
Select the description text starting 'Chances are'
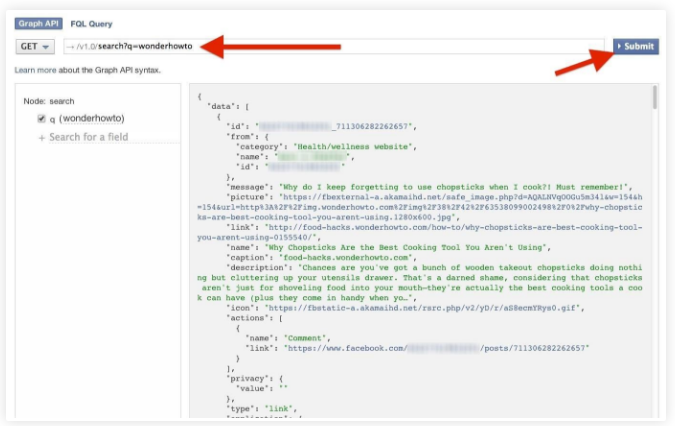click(x=420, y=283)
